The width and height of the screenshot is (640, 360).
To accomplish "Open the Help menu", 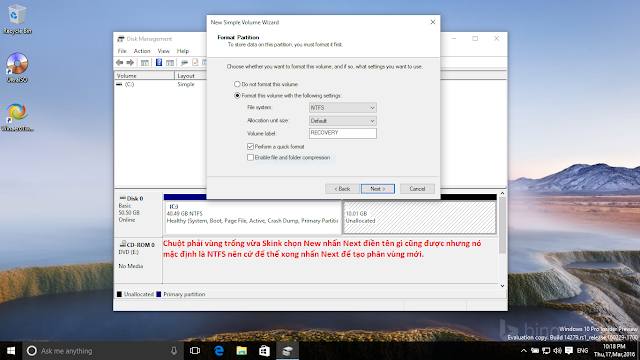I will point(183,51).
